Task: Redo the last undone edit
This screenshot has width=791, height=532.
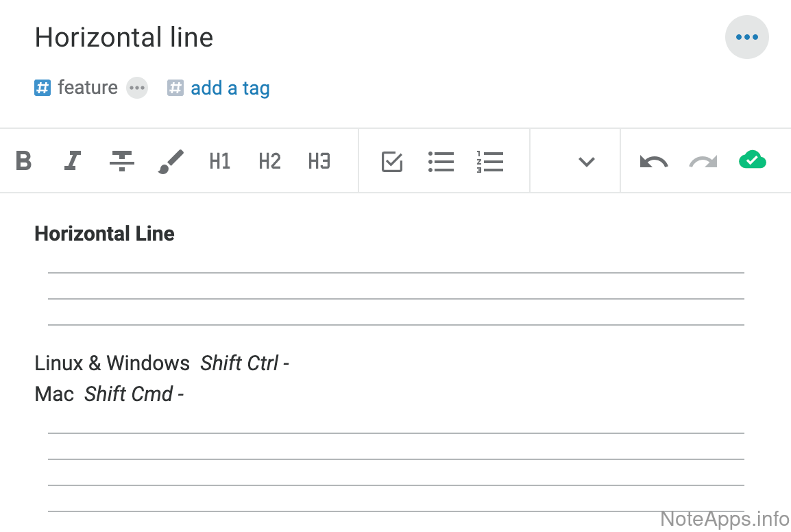Action: pyautogui.click(x=703, y=162)
